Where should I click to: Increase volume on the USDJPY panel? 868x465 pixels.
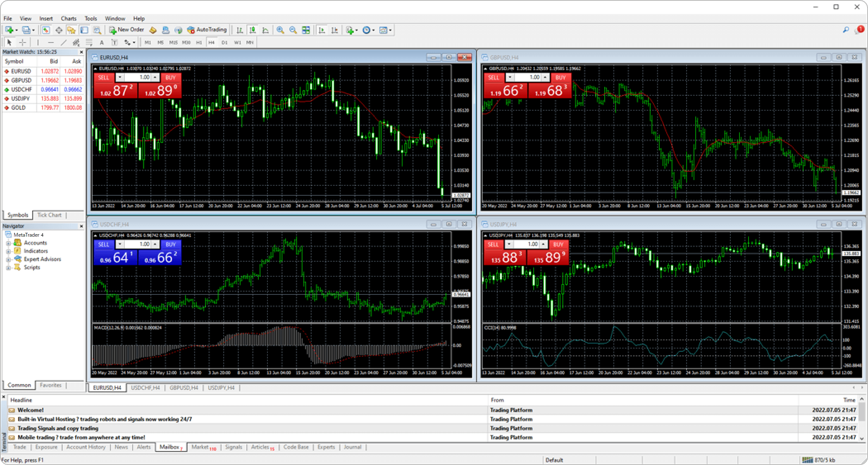click(x=544, y=244)
